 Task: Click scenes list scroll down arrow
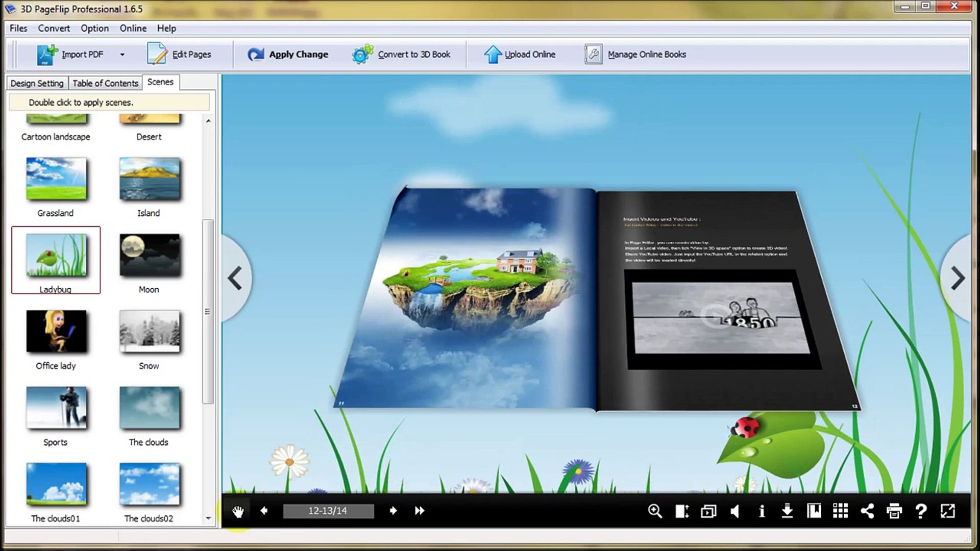click(x=208, y=518)
